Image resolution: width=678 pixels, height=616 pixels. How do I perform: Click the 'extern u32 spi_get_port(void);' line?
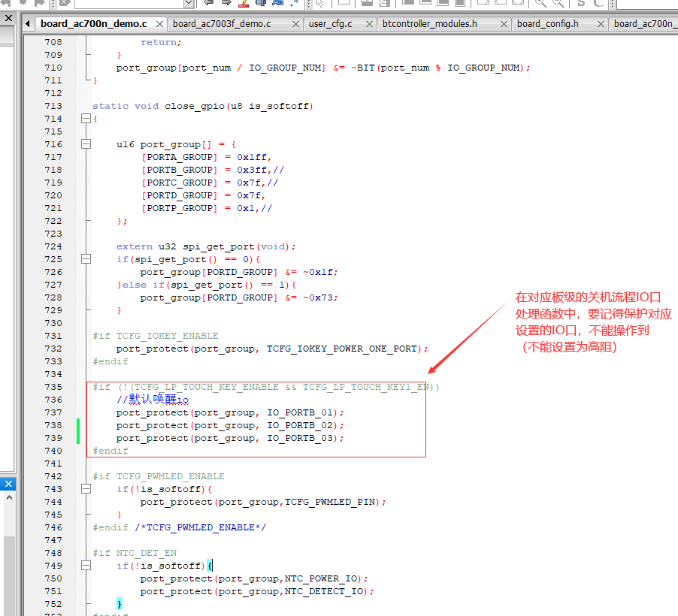point(206,246)
